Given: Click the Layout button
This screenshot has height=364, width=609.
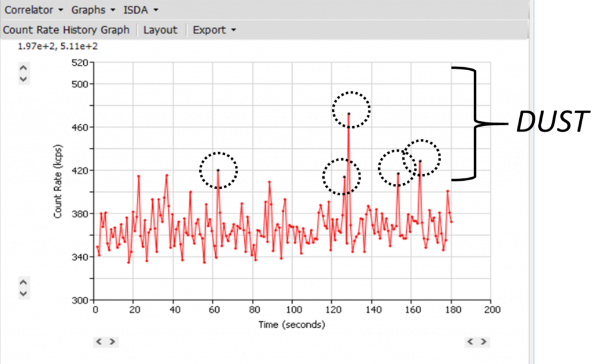Looking at the screenshot, I should (x=160, y=30).
